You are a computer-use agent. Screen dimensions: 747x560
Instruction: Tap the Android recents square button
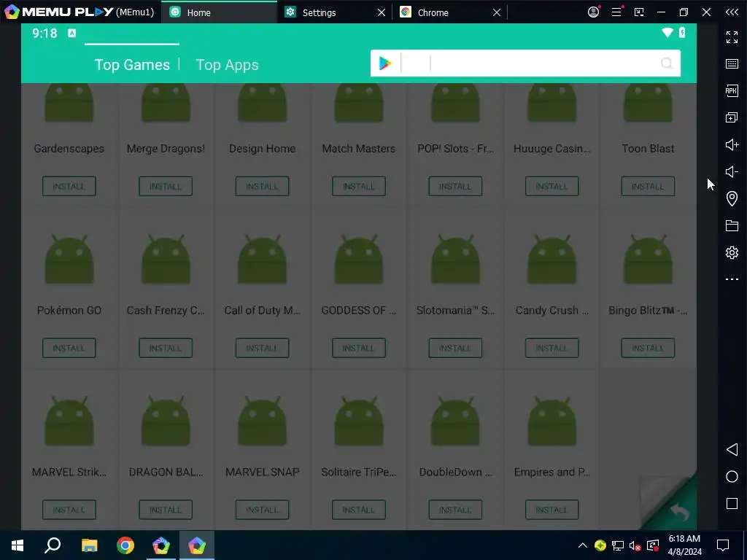(x=732, y=504)
